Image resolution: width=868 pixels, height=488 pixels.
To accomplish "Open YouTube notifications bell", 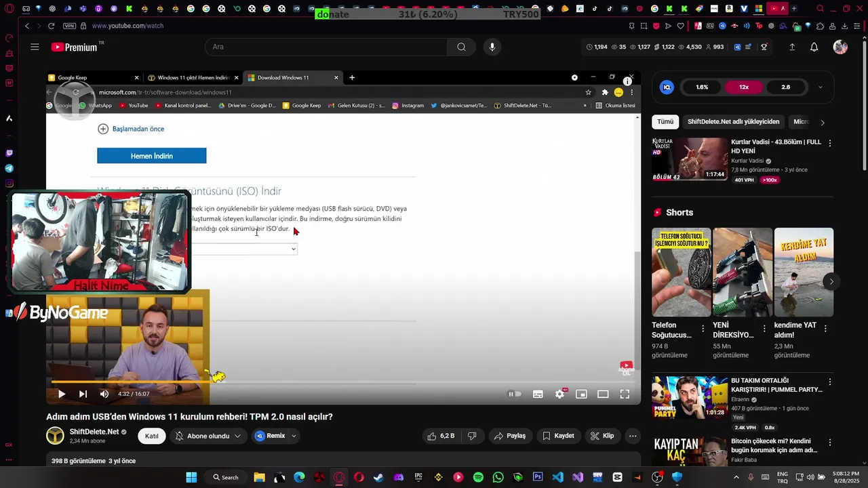I will click(814, 47).
